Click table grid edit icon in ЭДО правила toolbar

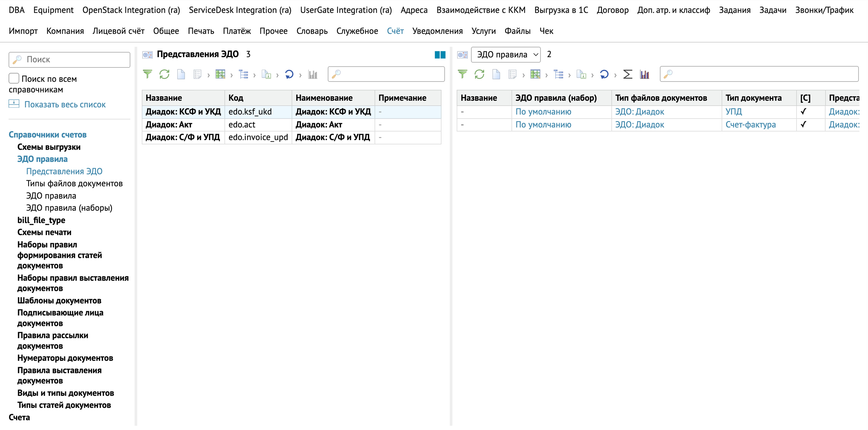[x=535, y=74]
